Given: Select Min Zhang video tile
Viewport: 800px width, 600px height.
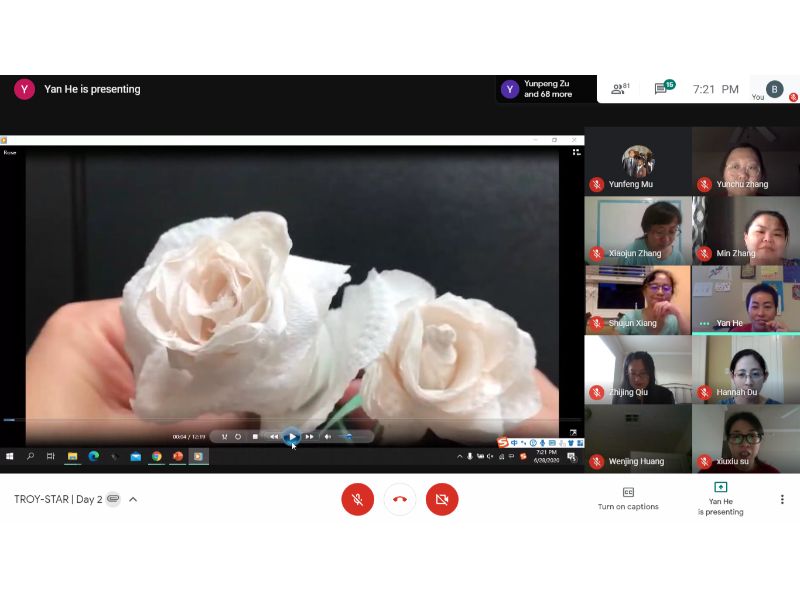Looking at the screenshot, I should (745, 231).
